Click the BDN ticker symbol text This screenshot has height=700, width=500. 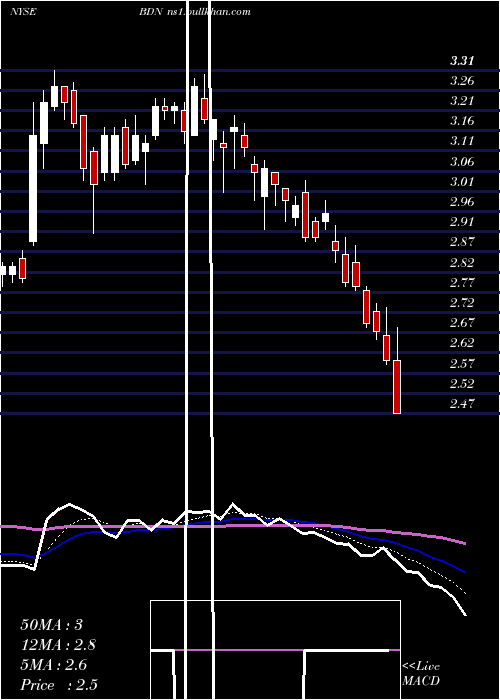click(149, 12)
